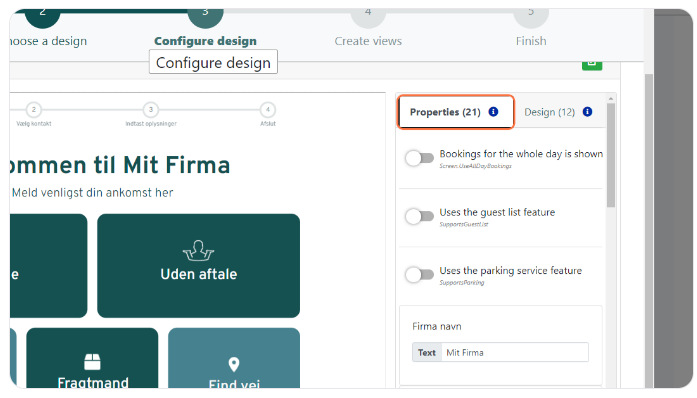Click the info icon beside Properties (21)
This screenshot has width=697, height=398.
tap(493, 112)
